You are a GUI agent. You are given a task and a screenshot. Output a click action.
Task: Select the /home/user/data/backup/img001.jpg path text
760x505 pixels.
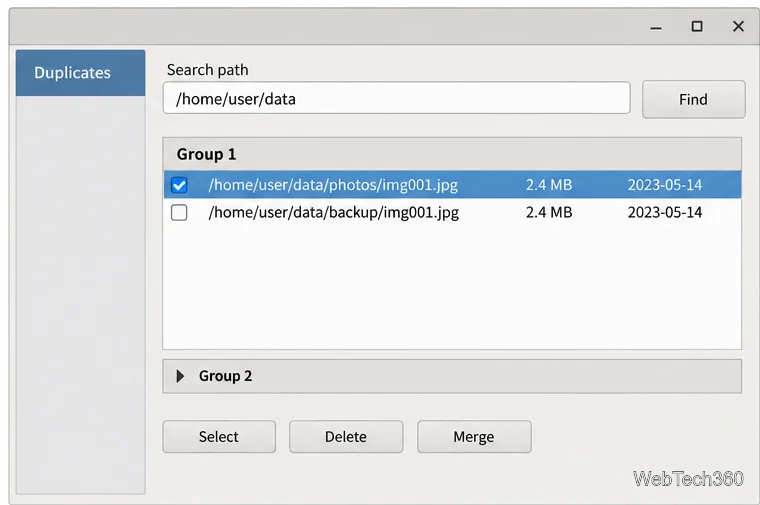point(333,213)
